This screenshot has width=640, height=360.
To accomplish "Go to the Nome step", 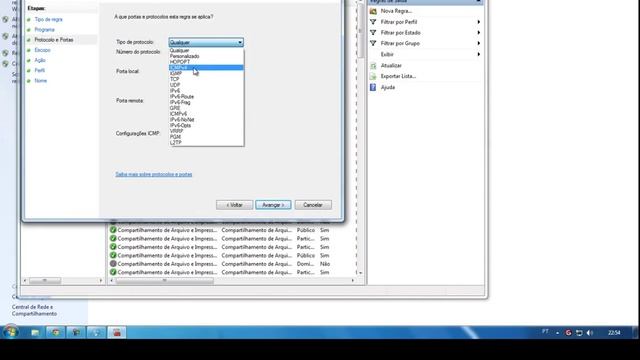I will (x=40, y=81).
